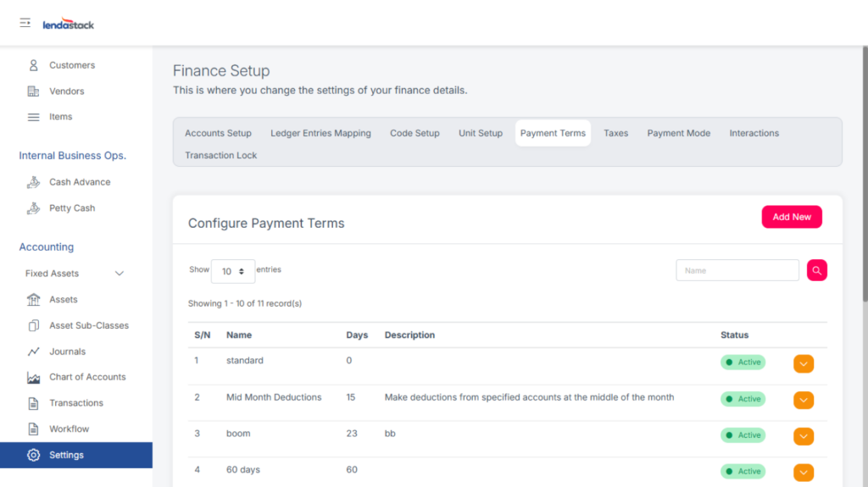This screenshot has height=487, width=868.
Task: Open Vendors in the sidebar
Action: coord(66,91)
